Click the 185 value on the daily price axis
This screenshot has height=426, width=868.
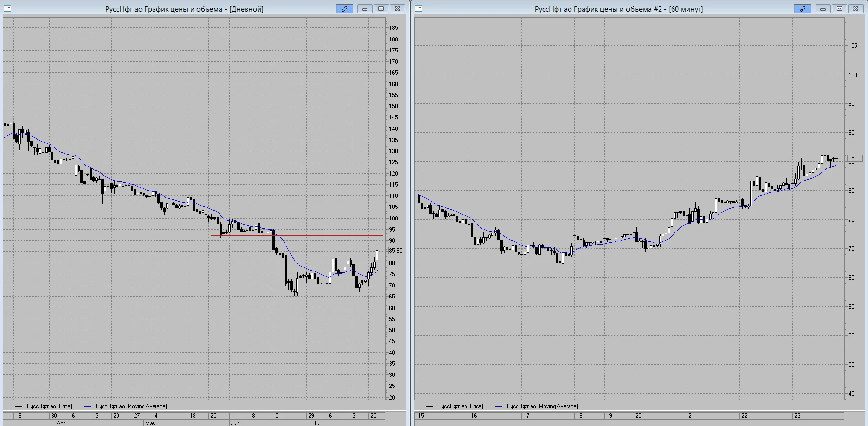click(393, 28)
